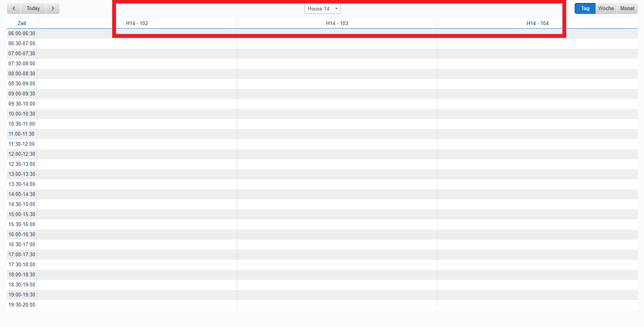Click the Zeit column header
Viewport: 644px width, 327px height.
(x=22, y=23)
